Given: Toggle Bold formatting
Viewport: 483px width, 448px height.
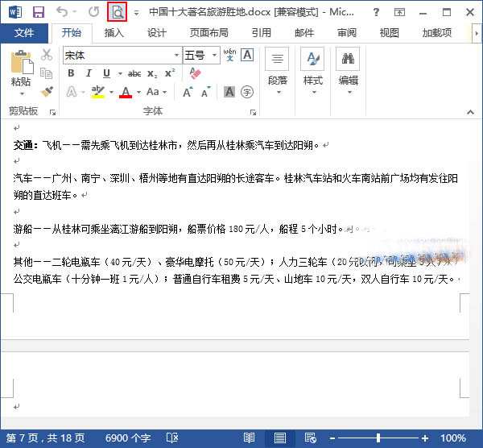Looking at the screenshot, I should pos(71,73).
